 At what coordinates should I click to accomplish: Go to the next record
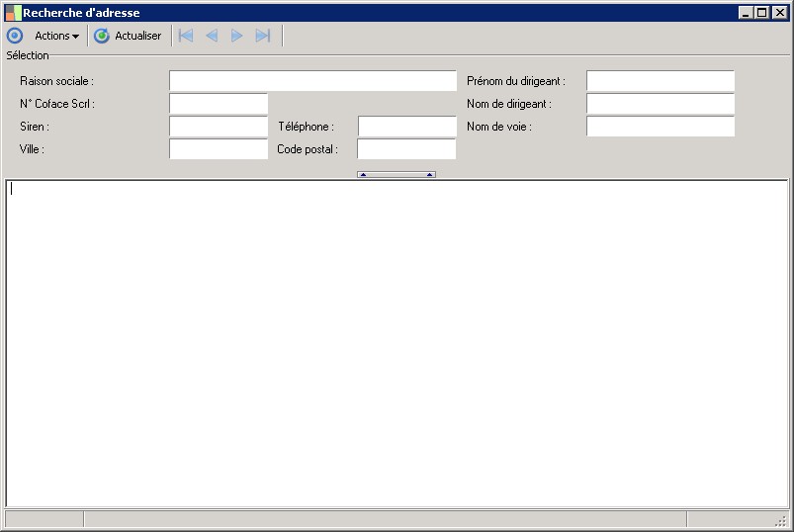[x=236, y=36]
